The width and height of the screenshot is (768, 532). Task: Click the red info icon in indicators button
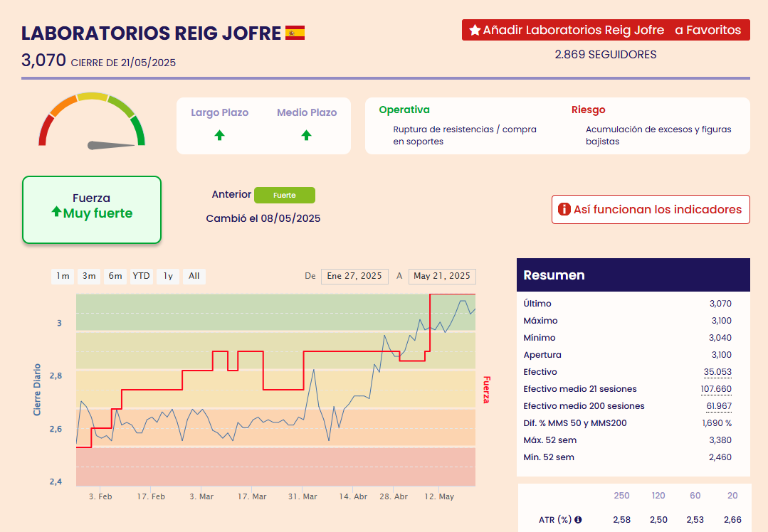pos(564,210)
